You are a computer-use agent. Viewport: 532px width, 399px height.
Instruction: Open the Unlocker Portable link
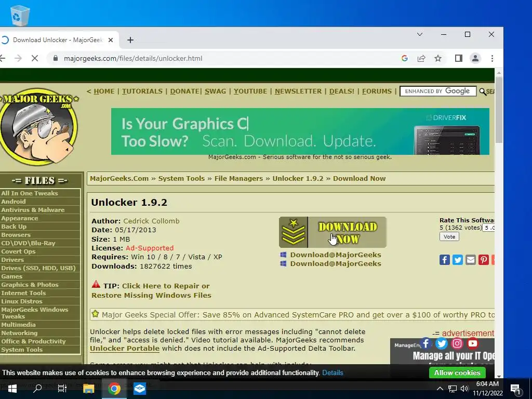[125, 349]
